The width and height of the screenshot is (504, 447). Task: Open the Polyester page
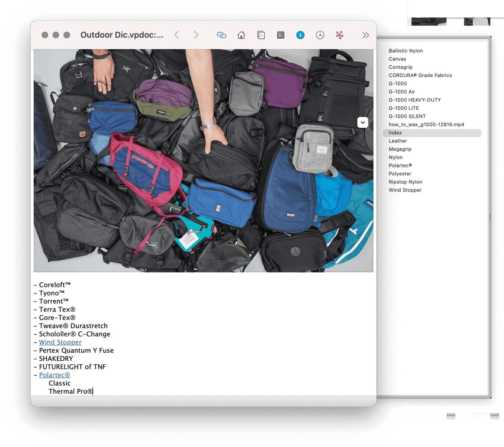pyautogui.click(x=400, y=174)
